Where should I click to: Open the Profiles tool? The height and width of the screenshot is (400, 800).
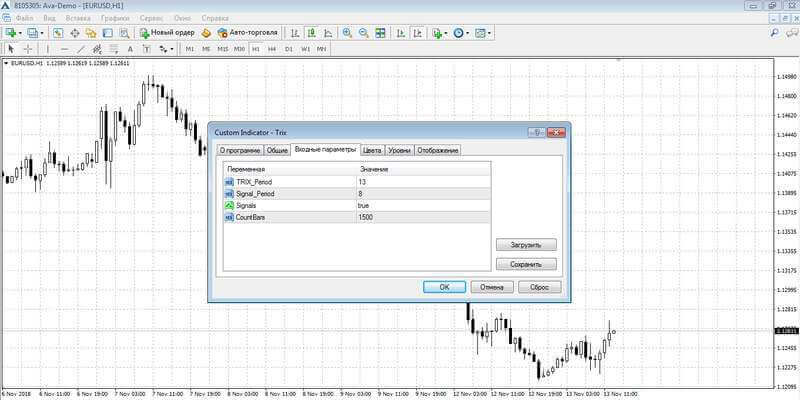(32, 33)
